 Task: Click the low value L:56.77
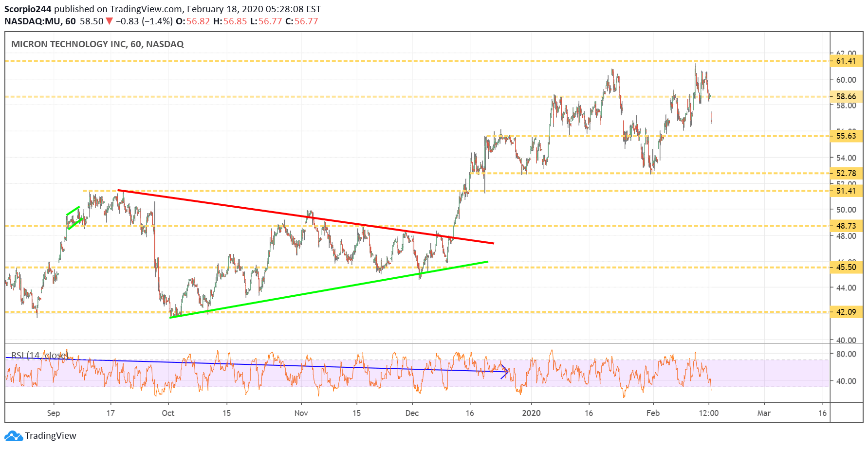click(266, 21)
